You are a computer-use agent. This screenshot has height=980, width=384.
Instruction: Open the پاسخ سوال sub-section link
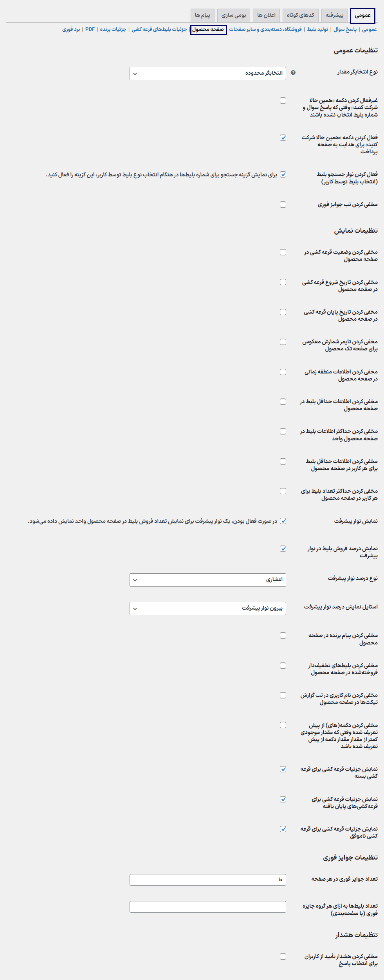pos(345,29)
